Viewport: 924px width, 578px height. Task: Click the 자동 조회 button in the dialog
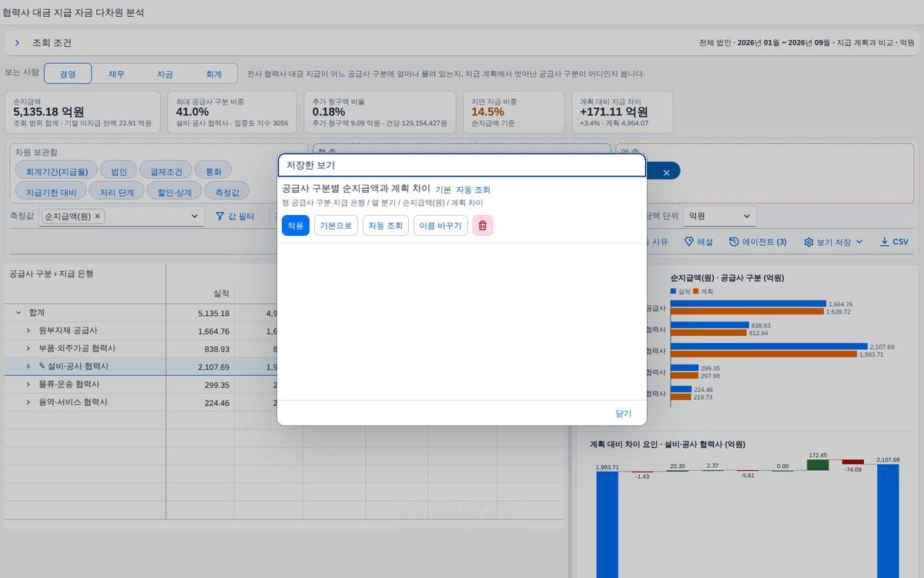tap(386, 226)
